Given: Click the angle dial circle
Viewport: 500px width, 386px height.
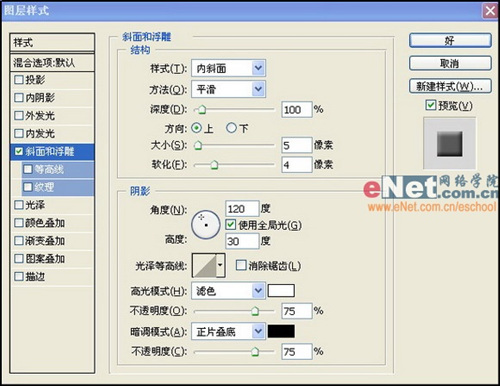Looking at the screenshot, I should pyautogui.click(x=206, y=225).
